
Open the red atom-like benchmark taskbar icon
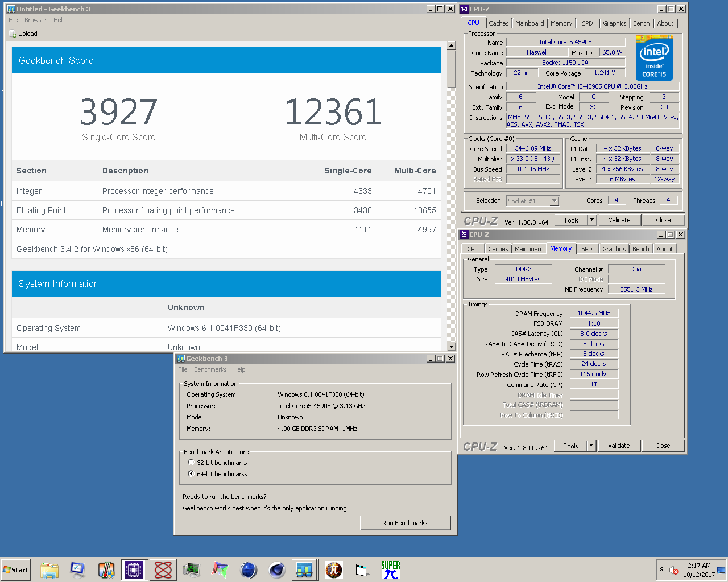pos(163,570)
